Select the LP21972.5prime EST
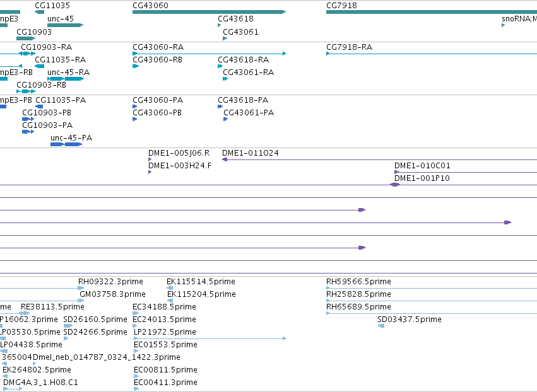 point(210,338)
